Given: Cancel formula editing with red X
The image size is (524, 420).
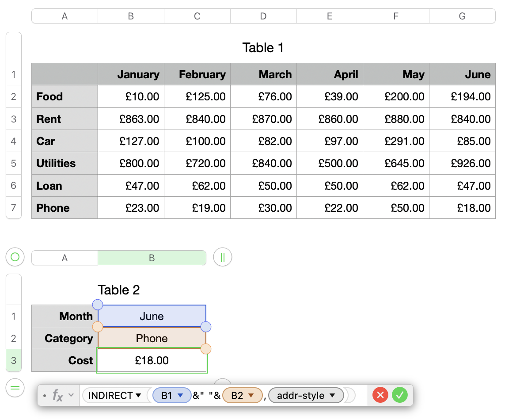Looking at the screenshot, I should 380,395.
